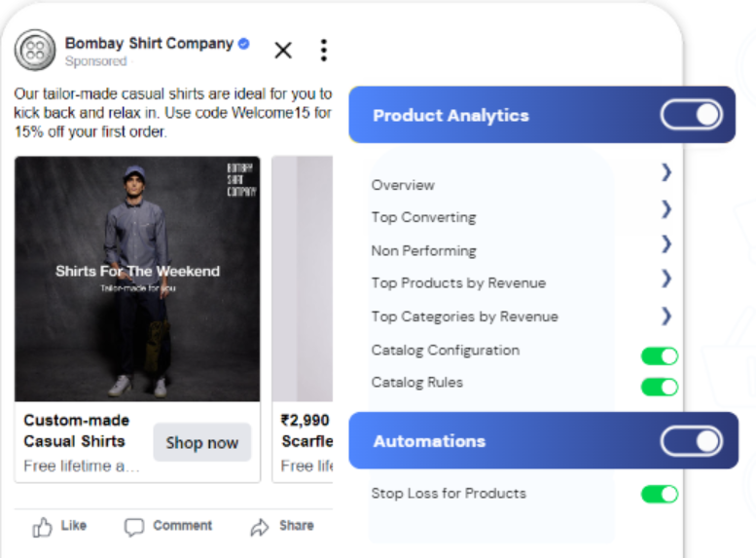Disable Stop Loss for Products toggle
756x558 pixels.
click(659, 494)
